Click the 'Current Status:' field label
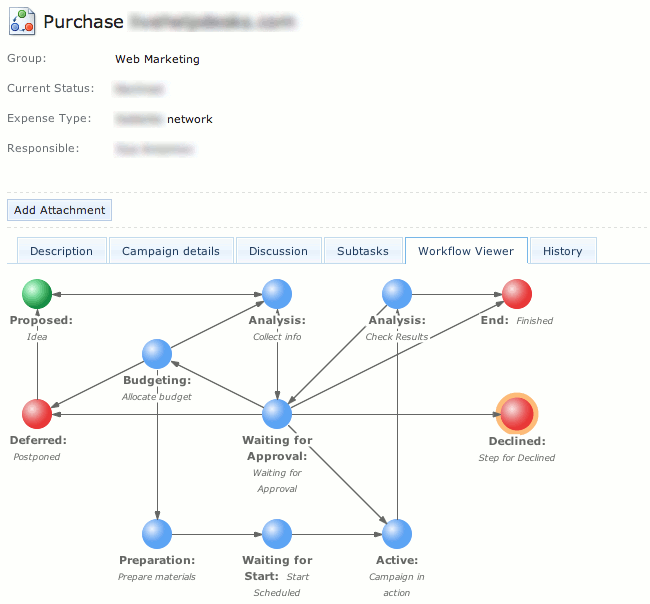 pos(51,88)
